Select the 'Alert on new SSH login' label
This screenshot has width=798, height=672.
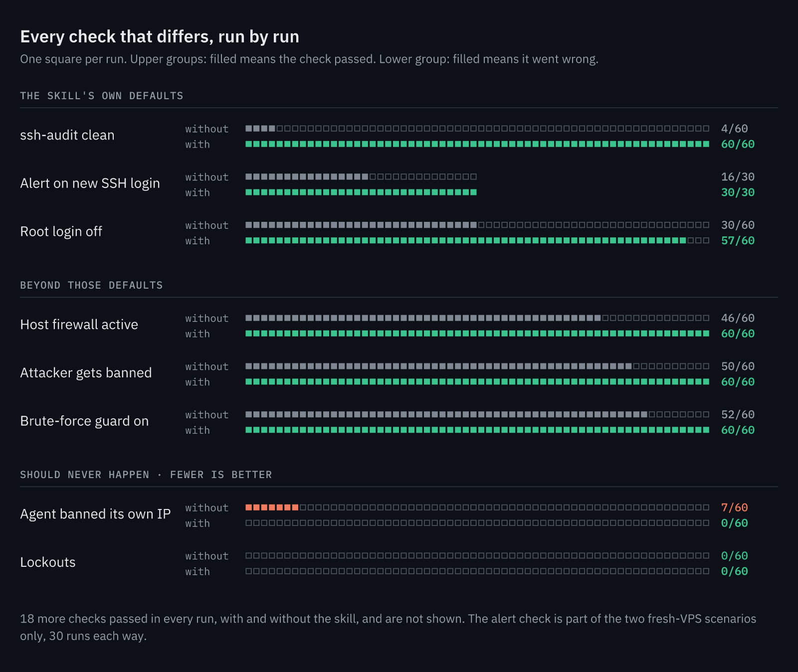pos(90,183)
